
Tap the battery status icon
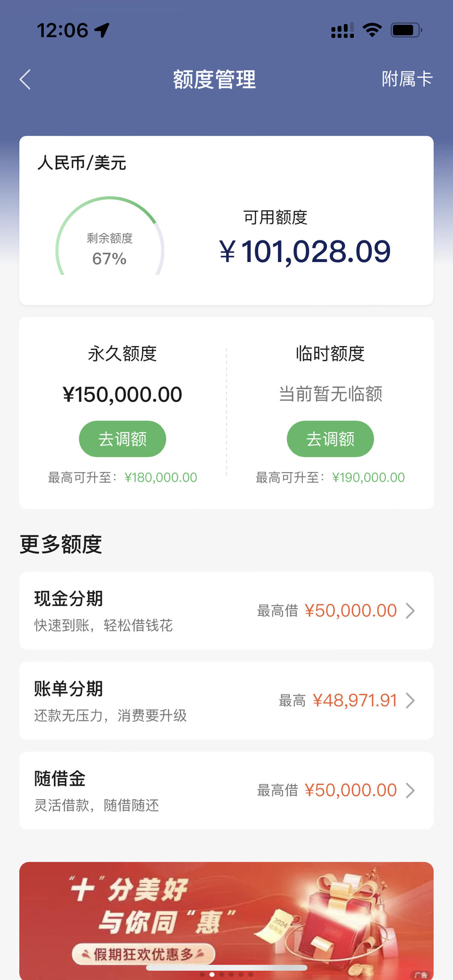406,30
